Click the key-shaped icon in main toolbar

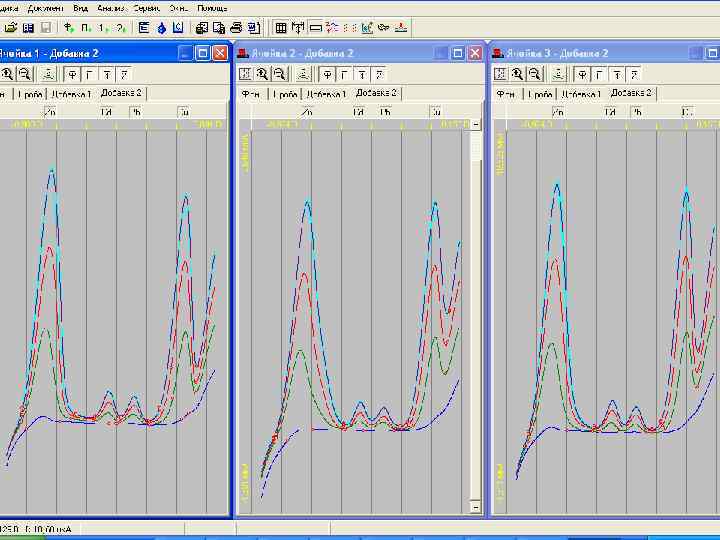(383, 28)
